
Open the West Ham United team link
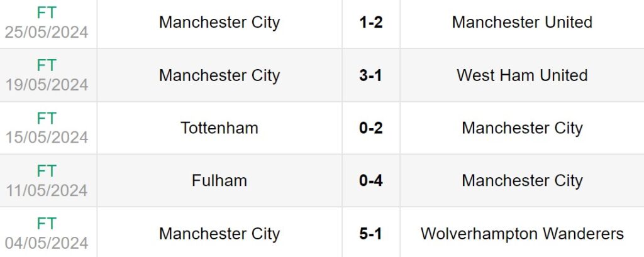522,75
